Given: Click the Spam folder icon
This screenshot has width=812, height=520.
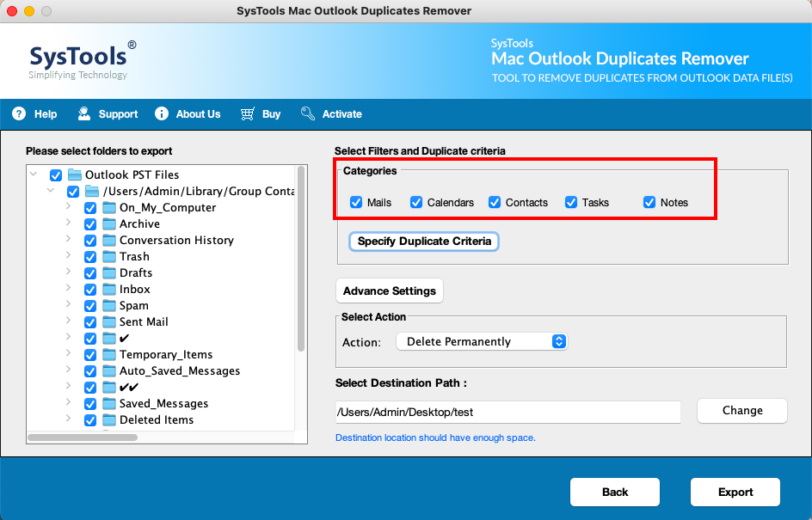Looking at the screenshot, I should click(x=109, y=306).
